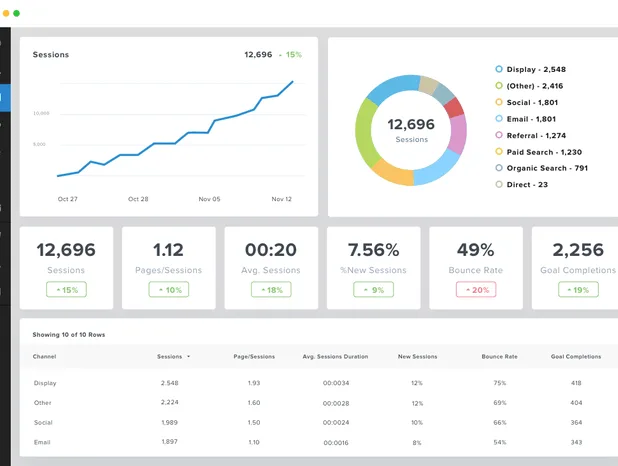Click the Nov 05 label on chart axis
Screen dimensions: 618x466
click(209, 199)
